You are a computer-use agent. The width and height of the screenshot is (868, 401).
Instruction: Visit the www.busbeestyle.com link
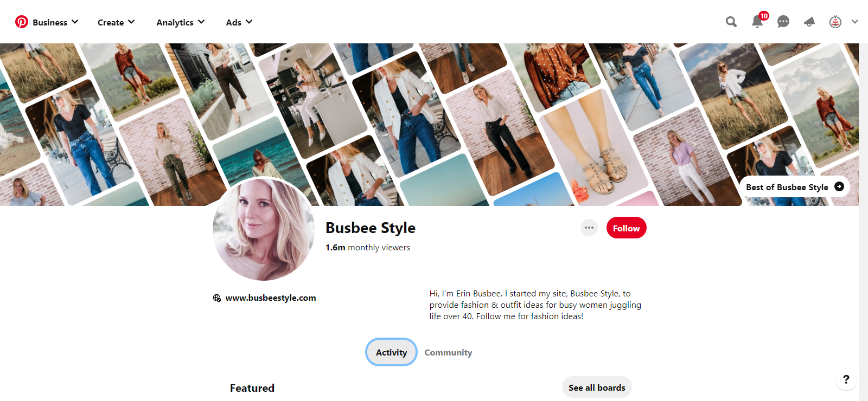tap(271, 298)
